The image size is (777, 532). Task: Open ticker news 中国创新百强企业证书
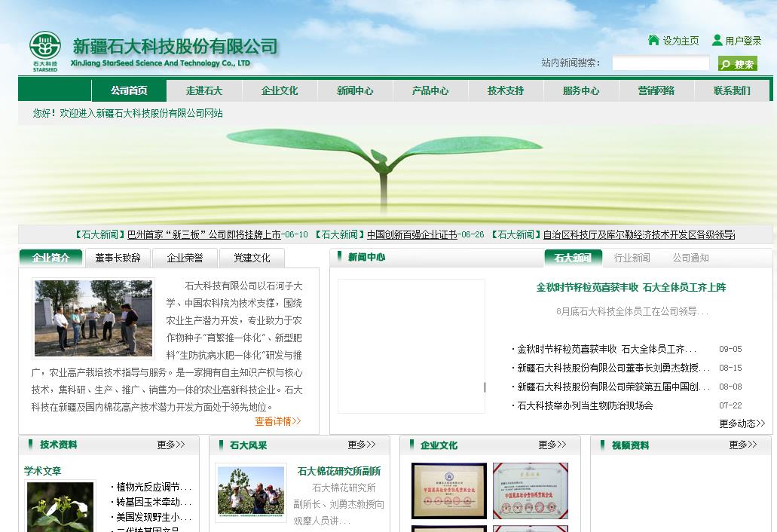tap(412, 234)
